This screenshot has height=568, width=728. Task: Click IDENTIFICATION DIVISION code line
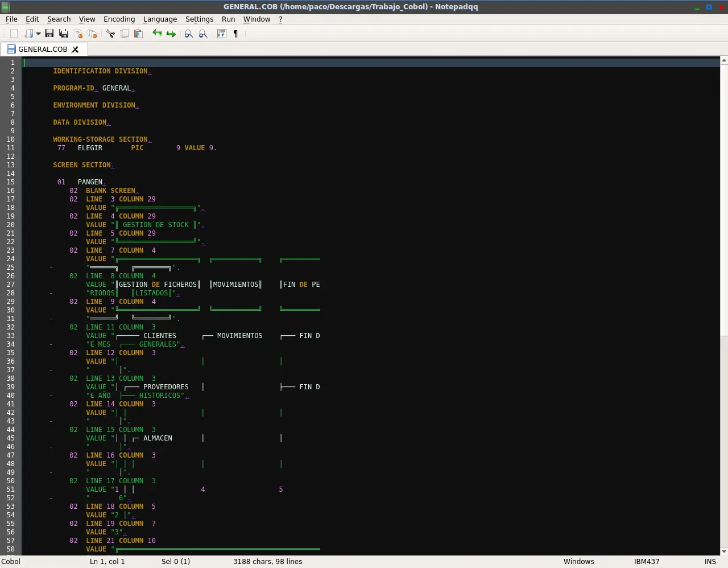(x=102, y=71)
